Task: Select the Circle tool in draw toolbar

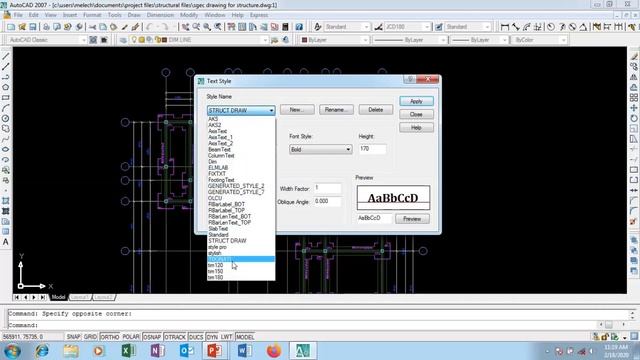Action: coord(6,119)
